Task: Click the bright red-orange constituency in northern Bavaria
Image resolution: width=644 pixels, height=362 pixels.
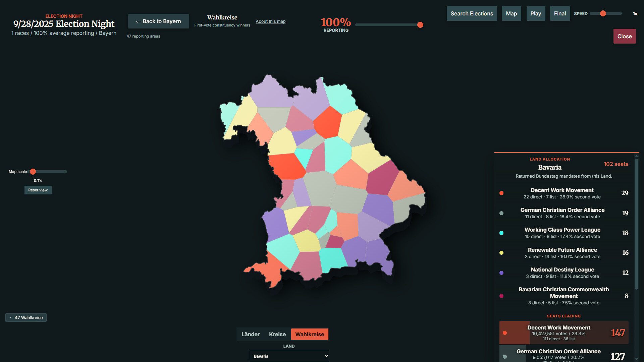Action: pyautogui.click(x=327, y=123)
